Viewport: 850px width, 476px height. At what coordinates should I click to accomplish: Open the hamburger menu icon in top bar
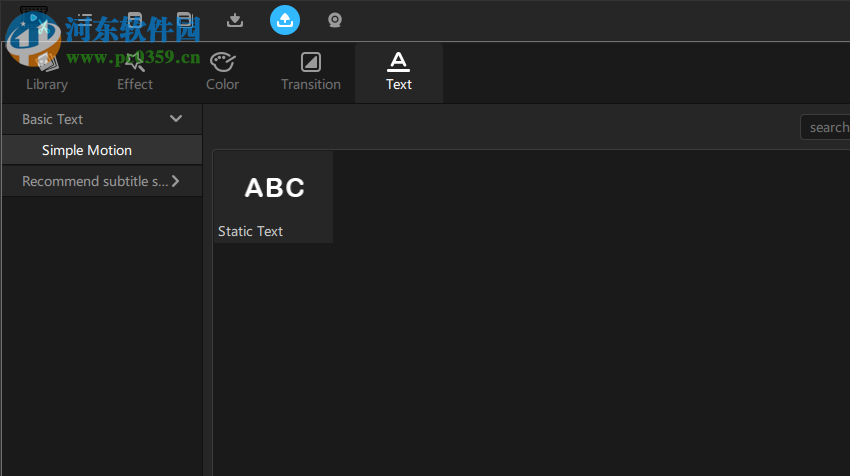[84, 19]
